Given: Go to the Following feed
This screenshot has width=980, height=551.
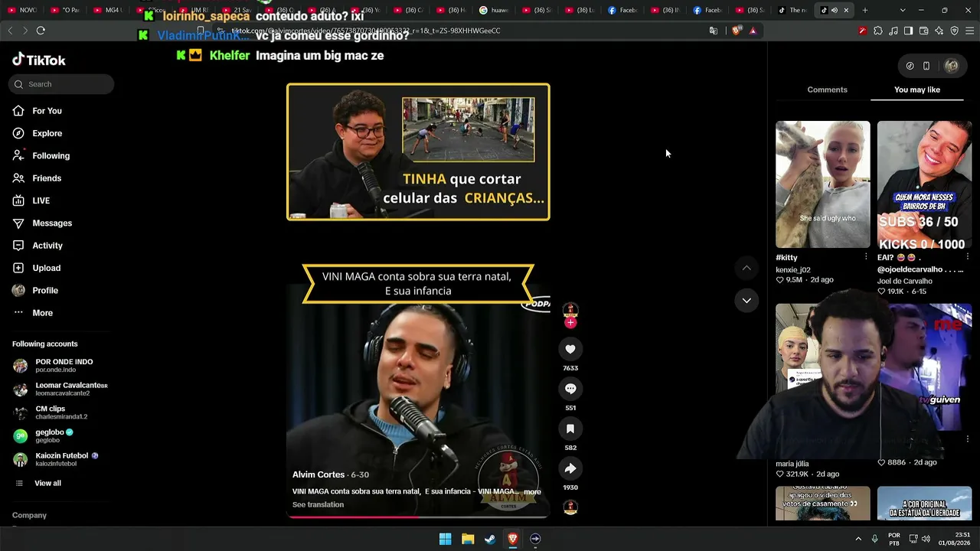Looking at the screenshot, I should (41, 155).
